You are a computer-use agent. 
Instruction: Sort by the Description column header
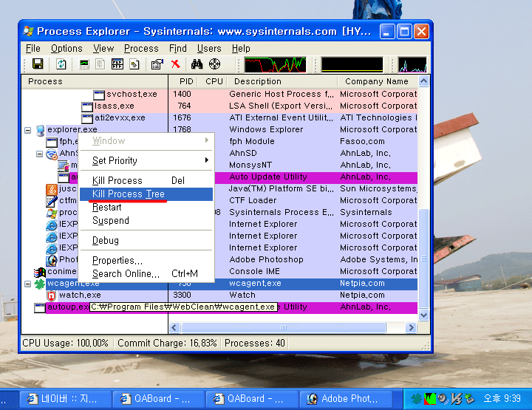pos(282,81)
